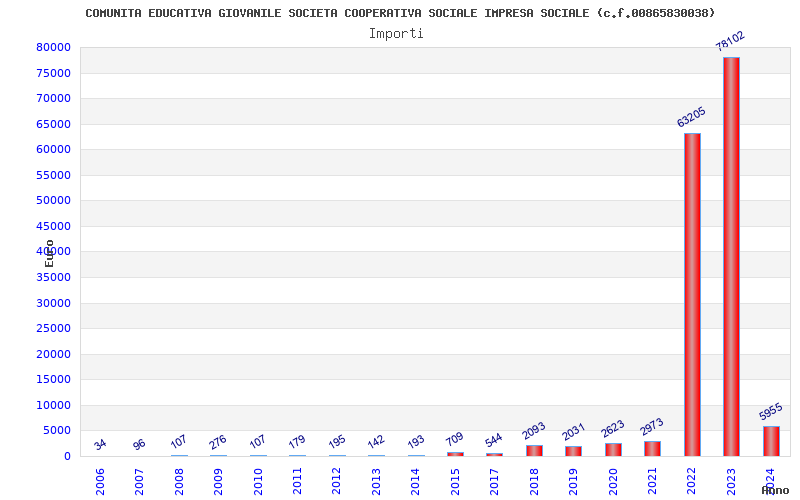
Task: Select the 2020 red bar
Action: tap(613, 449)
